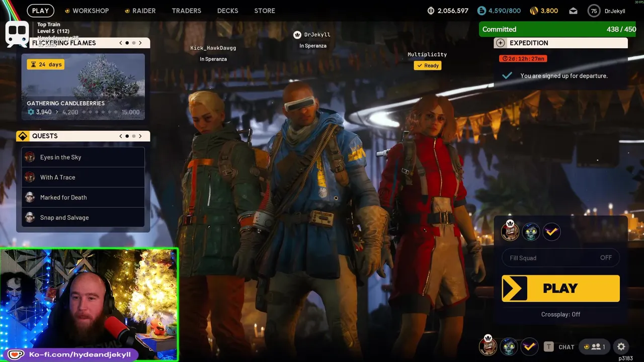Click the blue gear icon beside 3,940
The width and height of the screenshot is (644, 362).
coord(31,112)
